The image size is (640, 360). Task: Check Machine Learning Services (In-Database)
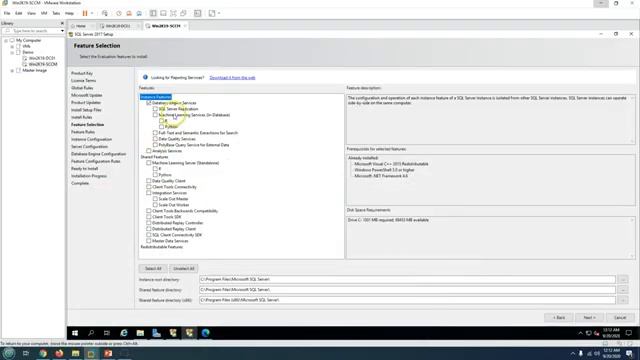tap(156, 115)
